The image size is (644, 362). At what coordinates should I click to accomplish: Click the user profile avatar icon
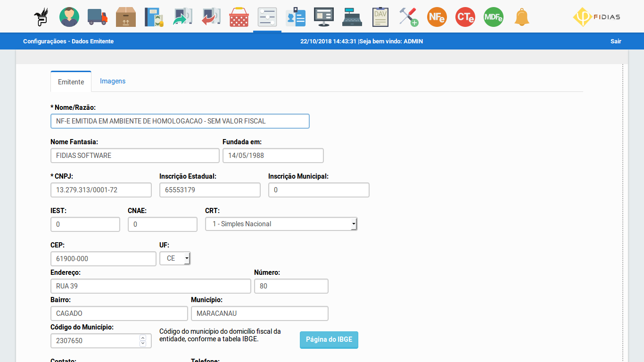point(69,17)
